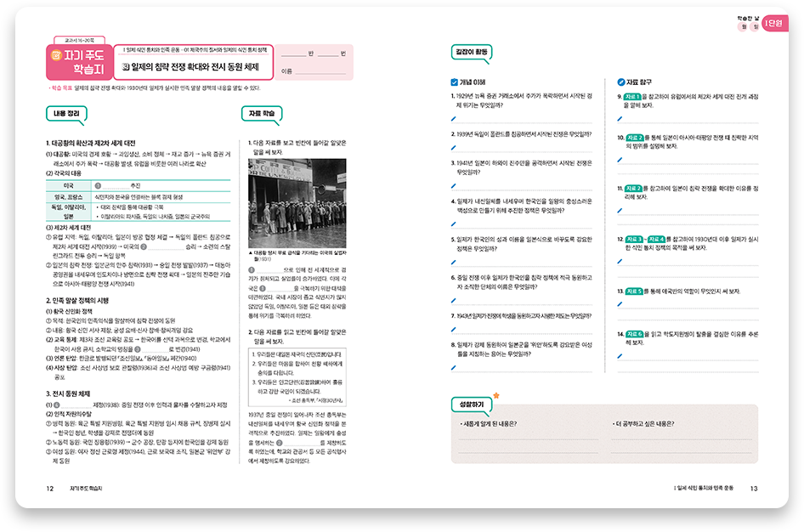Click the blank before 번 in the pink box
804x532 pixels.
tap(328, 54)
